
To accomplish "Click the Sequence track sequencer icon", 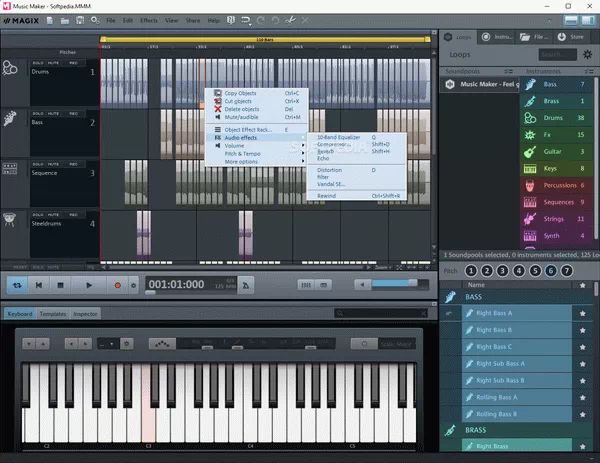I will coord(10,168).
